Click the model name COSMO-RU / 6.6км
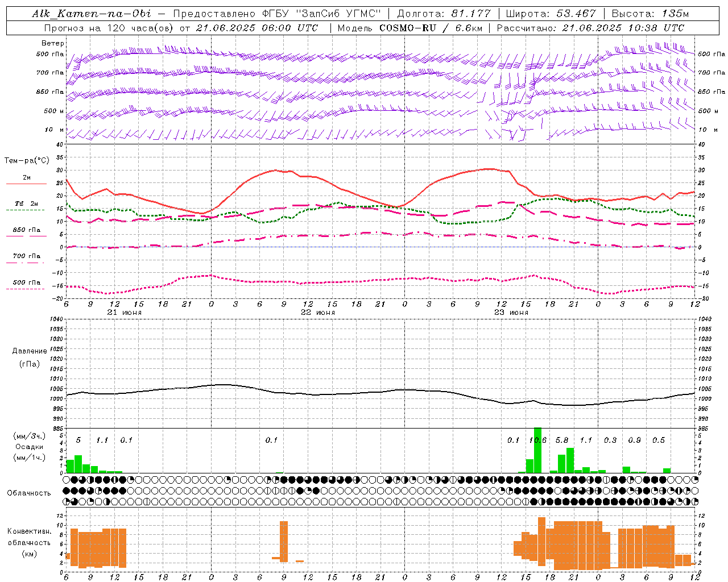This screenshot has height=582, width=728. click(431, 28)
